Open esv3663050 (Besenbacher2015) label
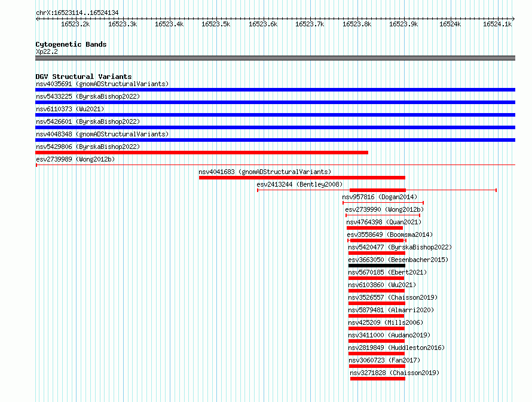The image size is (532, 402). click(x=398, y=260)
